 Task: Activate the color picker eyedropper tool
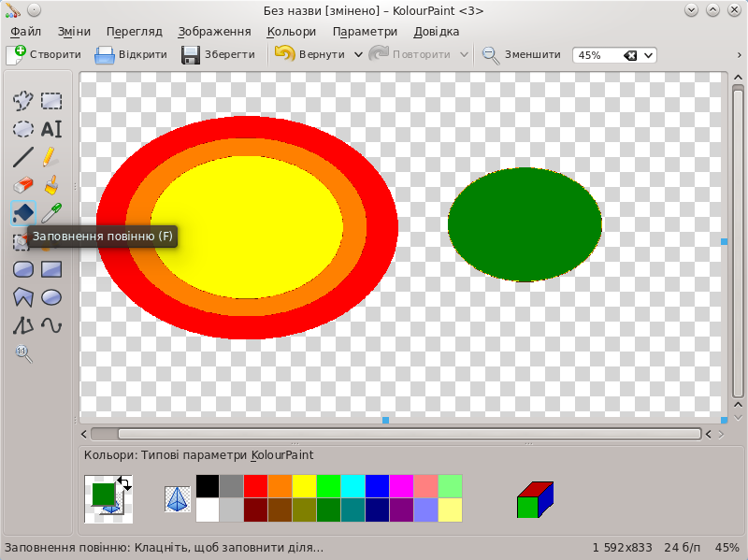51,213
